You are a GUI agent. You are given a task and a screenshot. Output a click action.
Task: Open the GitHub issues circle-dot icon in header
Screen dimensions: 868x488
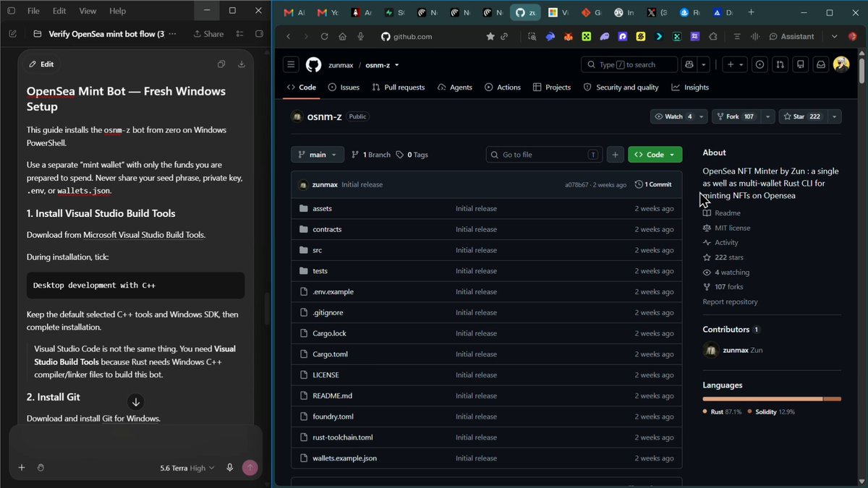coord(759,65)
